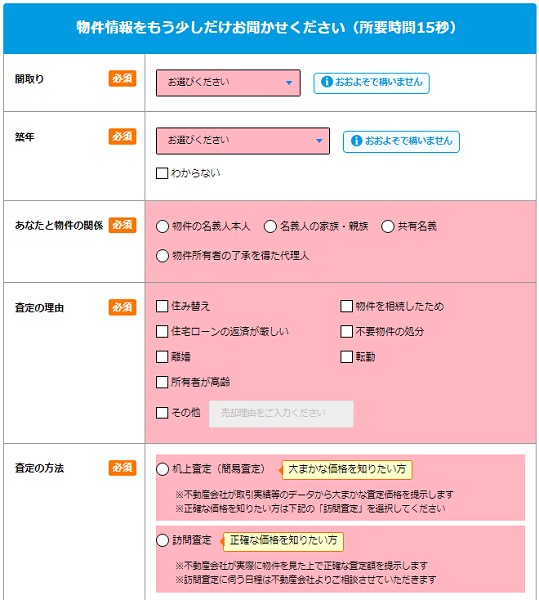The width and height of the screenshot is (539, 600).
Task: Check the わからない checkbox
Action: [x=162, y=173]
